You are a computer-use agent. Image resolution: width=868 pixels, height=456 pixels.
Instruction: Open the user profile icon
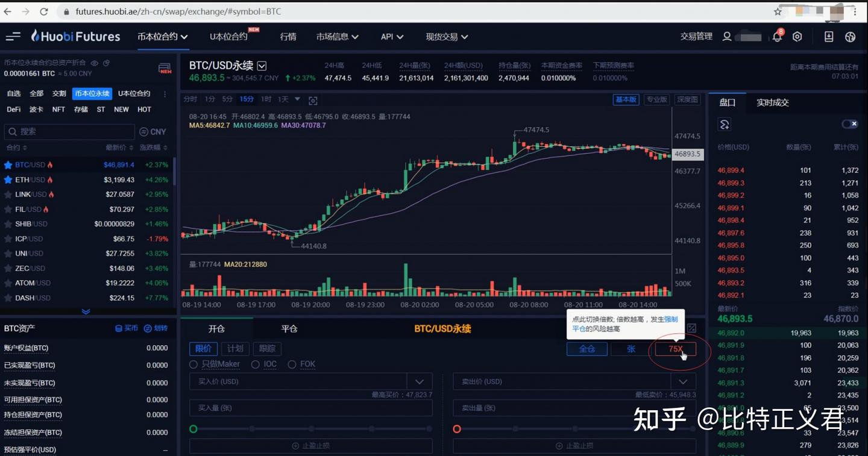click(x=726, y=37)
